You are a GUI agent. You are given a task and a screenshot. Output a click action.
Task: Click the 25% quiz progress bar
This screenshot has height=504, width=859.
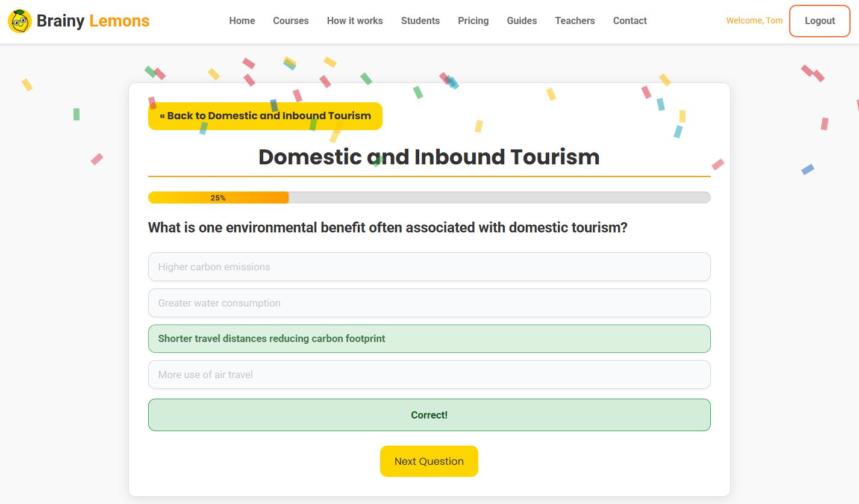point(429,198)
